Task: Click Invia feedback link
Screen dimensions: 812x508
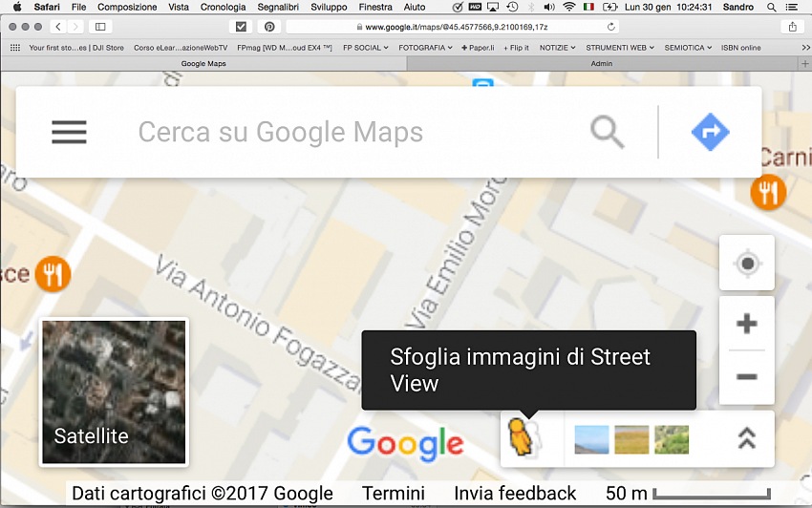Action: pyautogui.click(x=515, y=493)
